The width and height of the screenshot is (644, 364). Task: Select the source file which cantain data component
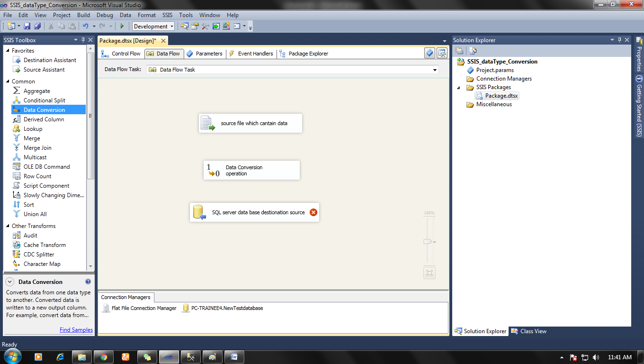coord(250,123)
